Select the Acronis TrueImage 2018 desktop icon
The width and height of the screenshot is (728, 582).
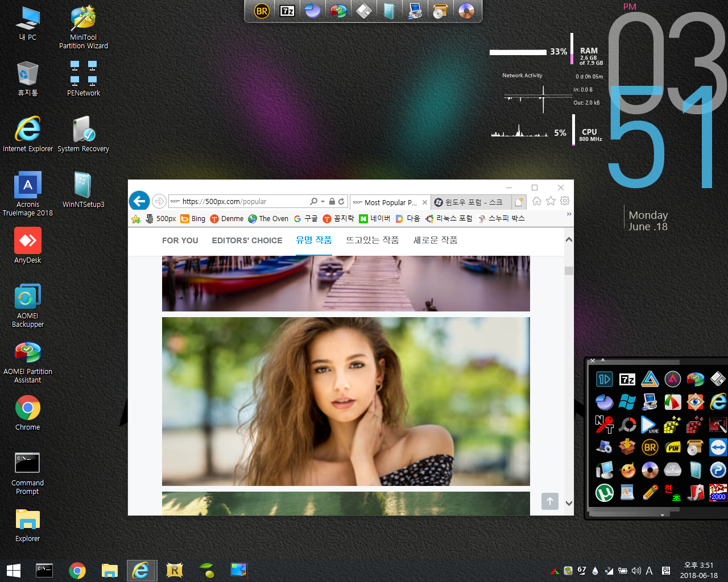click(x=28, y=194)
